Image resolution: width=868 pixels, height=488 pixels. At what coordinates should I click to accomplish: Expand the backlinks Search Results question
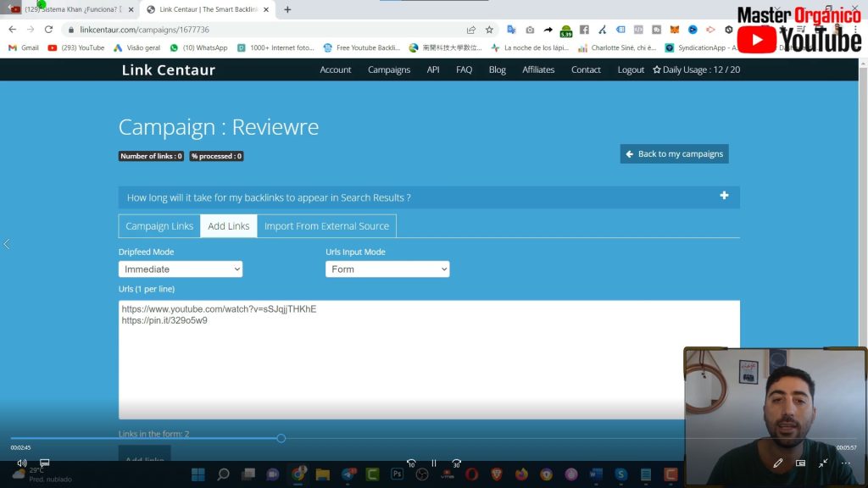[429, 197]
